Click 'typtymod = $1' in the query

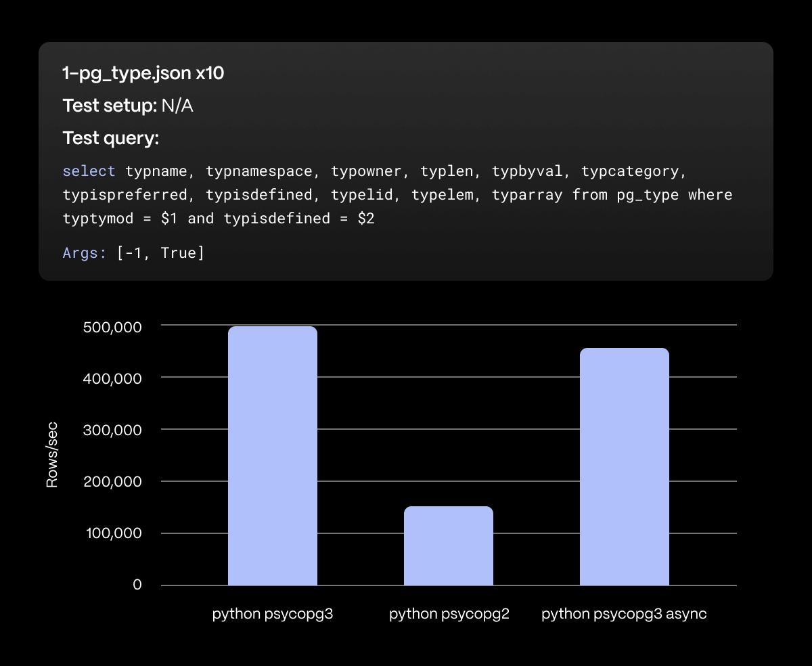click(120, 219)
